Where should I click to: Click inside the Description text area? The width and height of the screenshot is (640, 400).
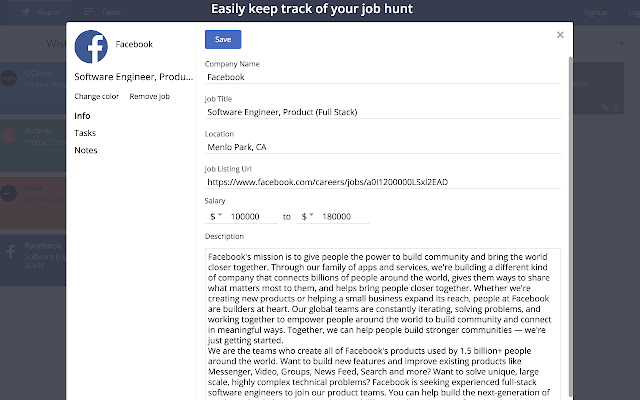point(382,320)
